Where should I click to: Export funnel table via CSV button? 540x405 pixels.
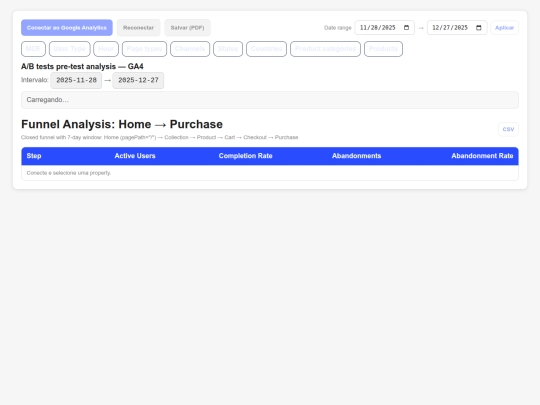[508, 129]
